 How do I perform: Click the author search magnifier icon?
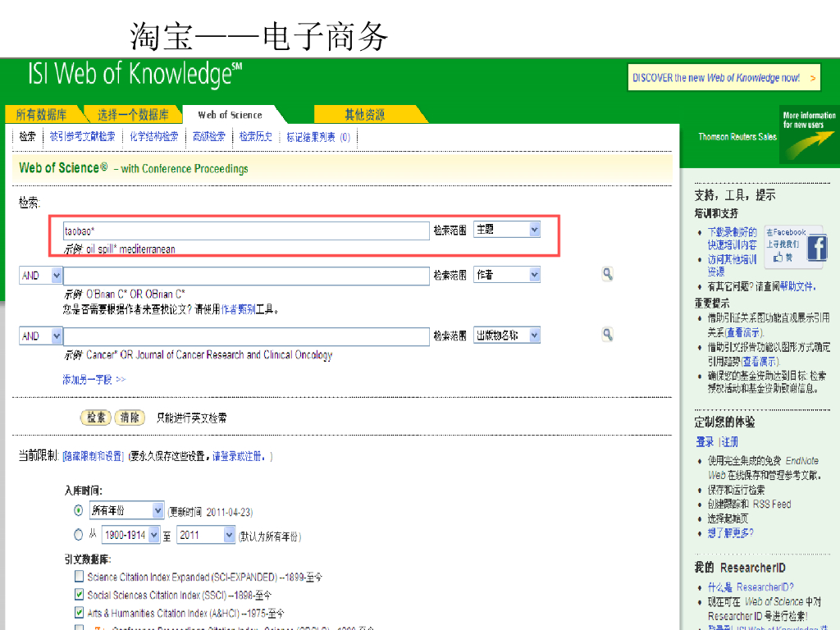coord(608,274)
